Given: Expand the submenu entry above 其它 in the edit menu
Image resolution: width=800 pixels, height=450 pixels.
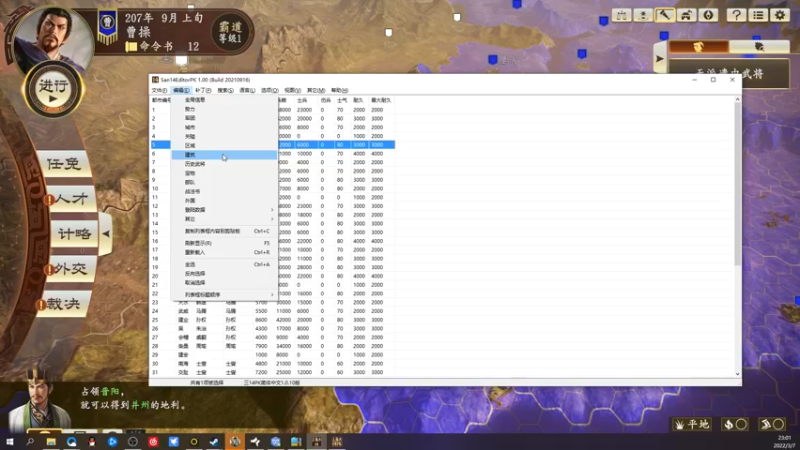Looking at the screenshot, I should (x=224, y=210).
